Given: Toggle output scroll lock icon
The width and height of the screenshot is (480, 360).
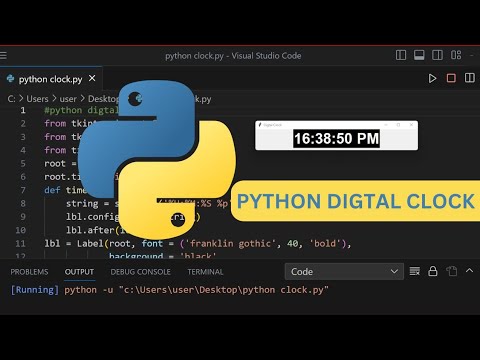Looking at the screenshot, I should pyautogui.click(x=433, y=271).
